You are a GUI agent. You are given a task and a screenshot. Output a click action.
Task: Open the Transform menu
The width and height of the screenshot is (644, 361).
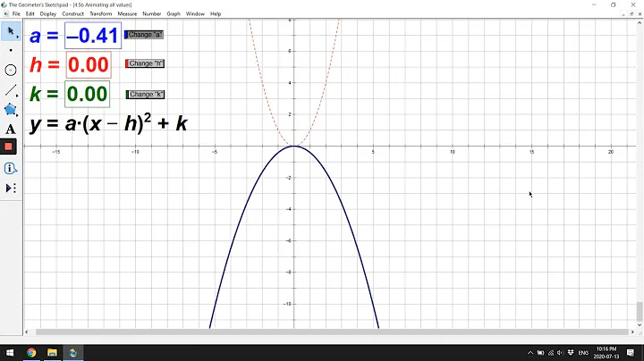[x=100, y=14]
